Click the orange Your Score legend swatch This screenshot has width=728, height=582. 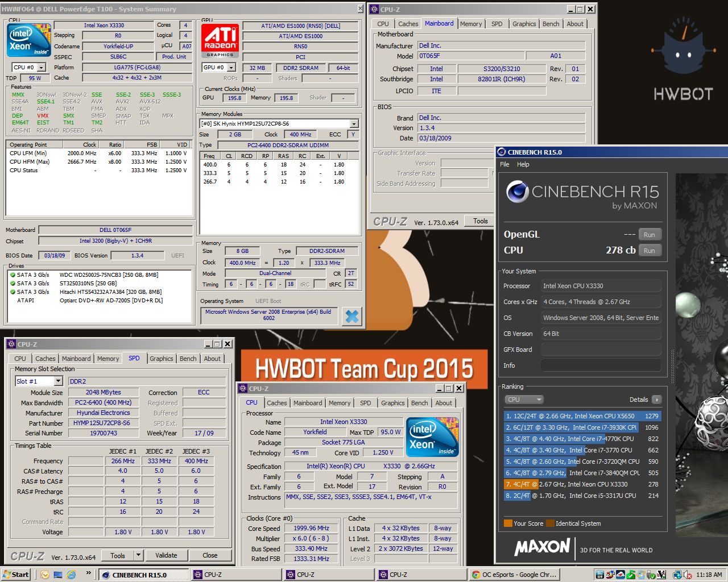coord(508,523)
